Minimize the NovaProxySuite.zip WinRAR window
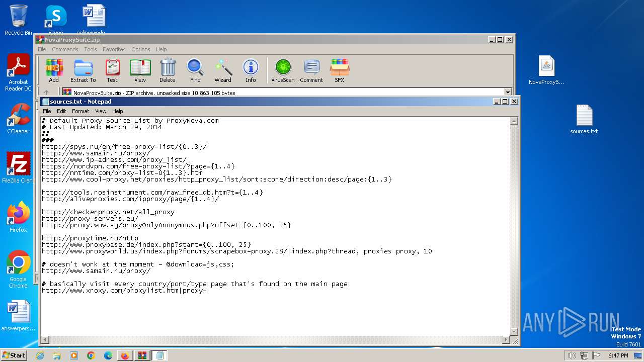 click(491, 39)
